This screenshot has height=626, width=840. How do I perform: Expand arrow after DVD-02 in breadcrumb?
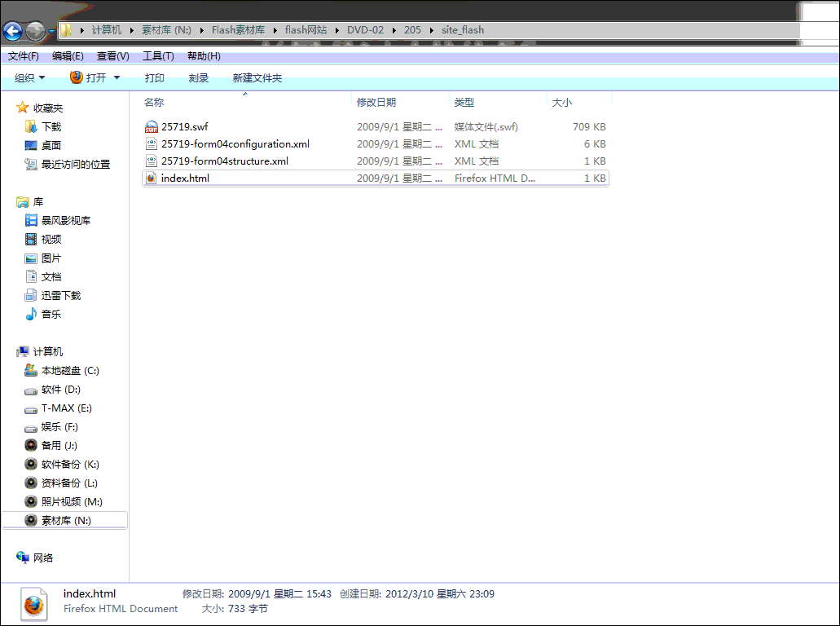point(394,30)
